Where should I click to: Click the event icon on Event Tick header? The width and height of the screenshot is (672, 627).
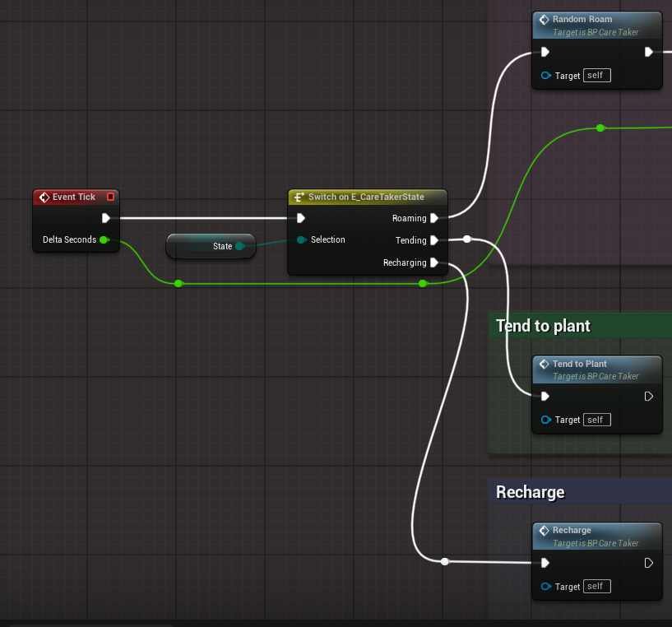pos(44,197)
